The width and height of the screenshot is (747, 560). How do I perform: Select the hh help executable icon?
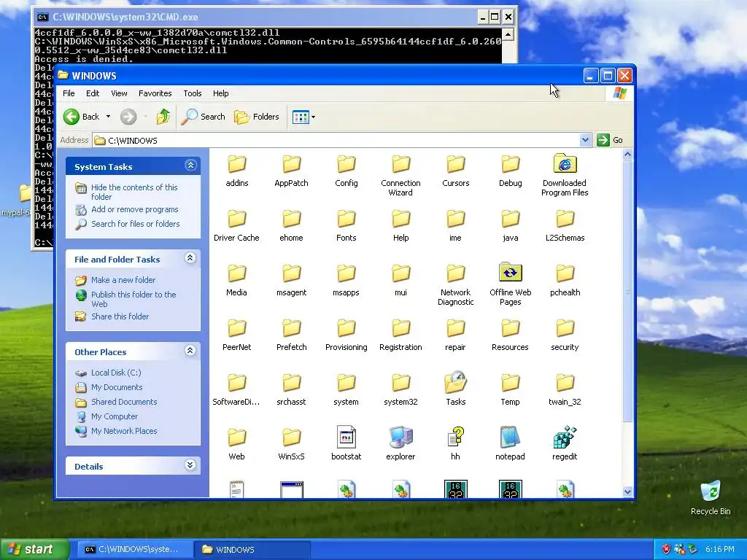point(455,437)
